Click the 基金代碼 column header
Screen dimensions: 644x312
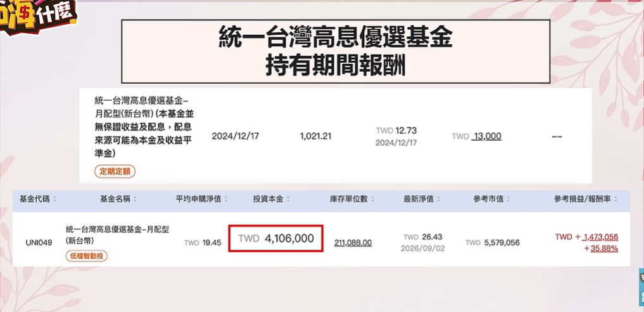(x=34, y=199)
